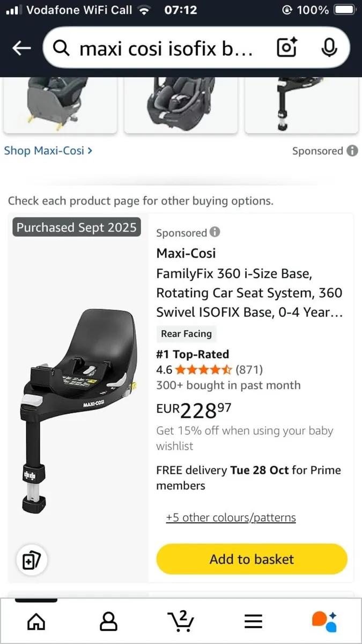Open the shopping basket icon
Screen dimensions: 362x644
[181, 620]
